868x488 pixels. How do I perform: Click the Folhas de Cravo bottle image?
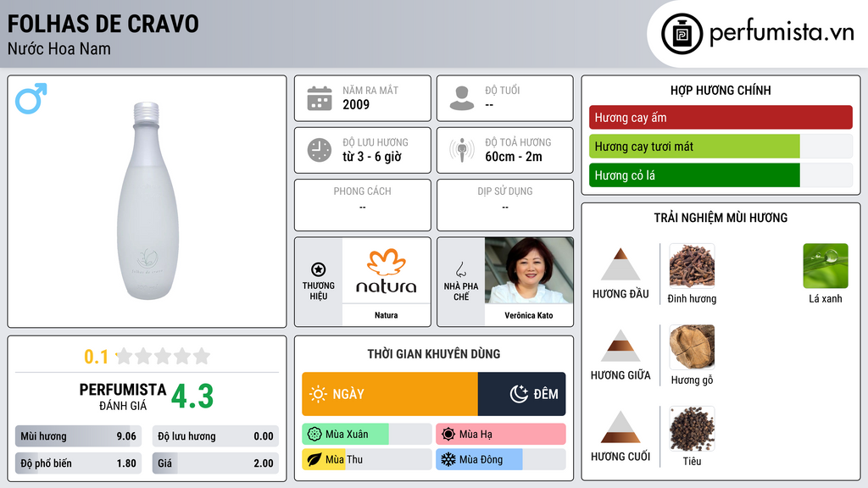pyautogui.click(x=147, y=201)
